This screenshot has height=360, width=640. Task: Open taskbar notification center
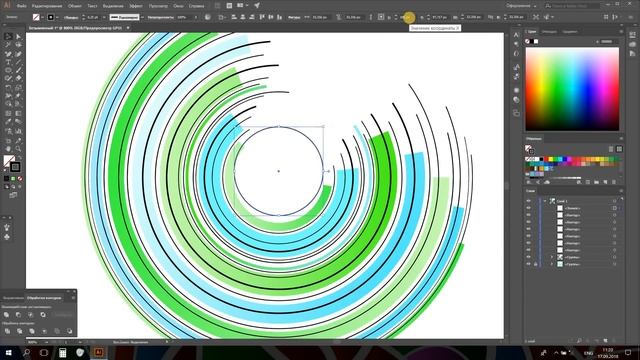[629, 352]
